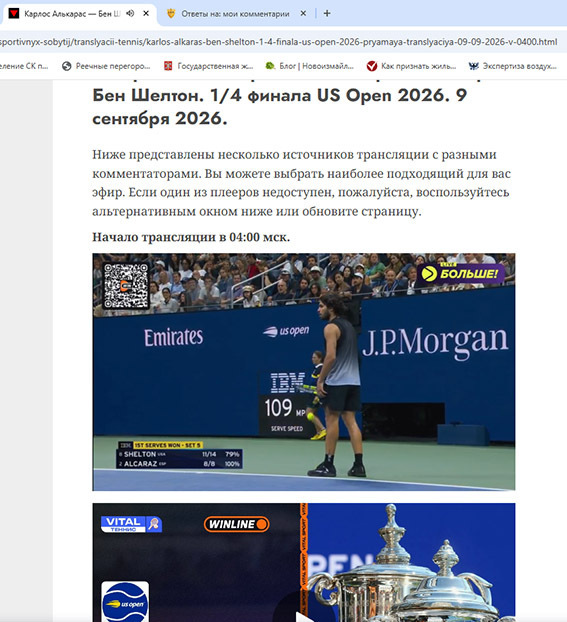Click the БОЛЬШЕ! live logo in video
The image size is (567, 622).
pos(460,273)
